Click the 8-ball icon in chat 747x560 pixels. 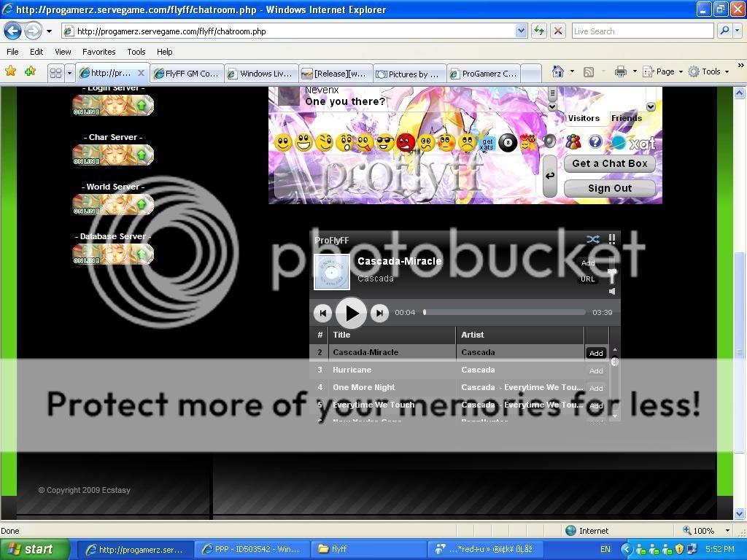(x=508, y=143)
